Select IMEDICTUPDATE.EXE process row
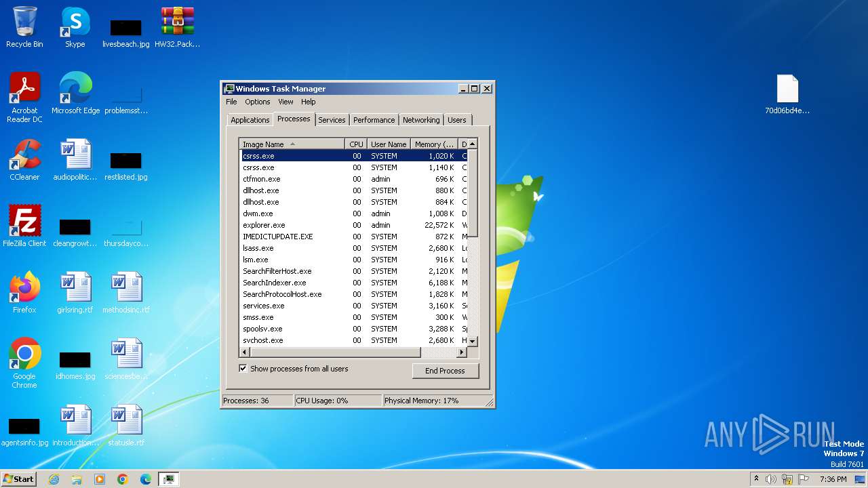The image size is (868, 488). (x=353, y=237)
